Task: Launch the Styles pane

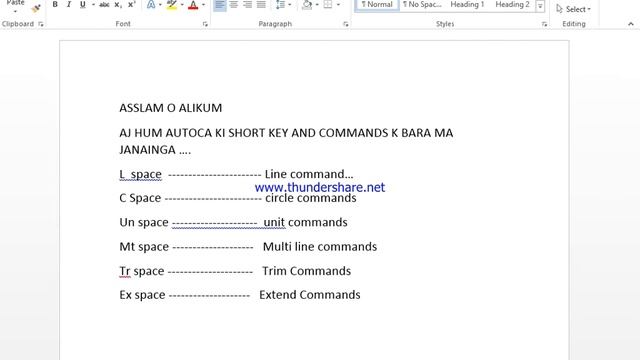Action: pyautogui.click(x=544, y=24)
